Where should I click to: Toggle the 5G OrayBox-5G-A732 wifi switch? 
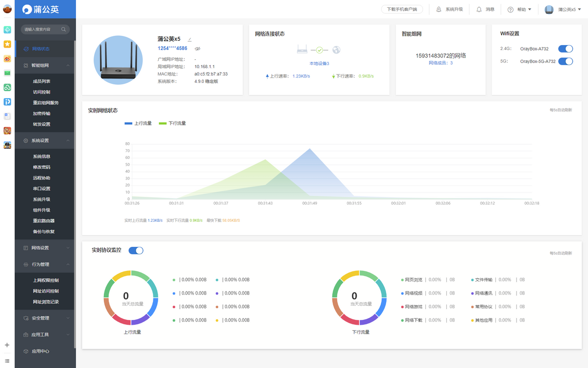[x=566, y=61]
